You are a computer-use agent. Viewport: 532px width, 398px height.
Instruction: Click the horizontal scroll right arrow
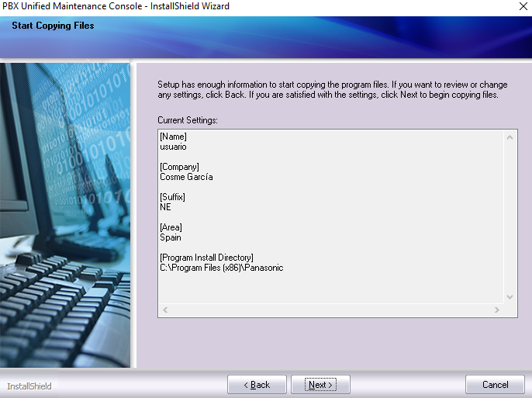(496, 310)
